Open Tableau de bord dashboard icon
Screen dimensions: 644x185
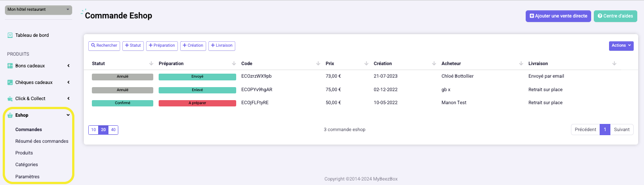(x=10, y=35)
